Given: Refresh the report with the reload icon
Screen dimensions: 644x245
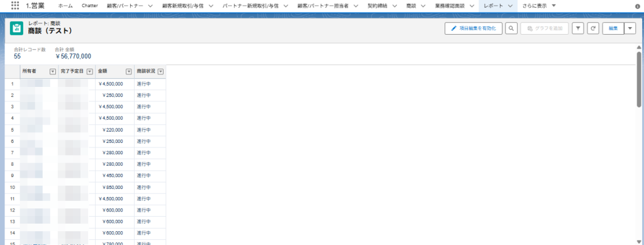Looking at the screenshot, I should pos(593,28).
